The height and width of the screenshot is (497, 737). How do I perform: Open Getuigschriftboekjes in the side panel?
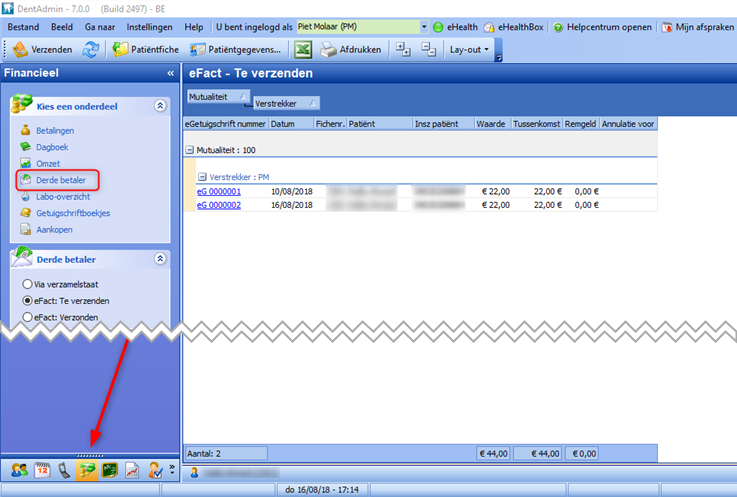click(73, 213)
